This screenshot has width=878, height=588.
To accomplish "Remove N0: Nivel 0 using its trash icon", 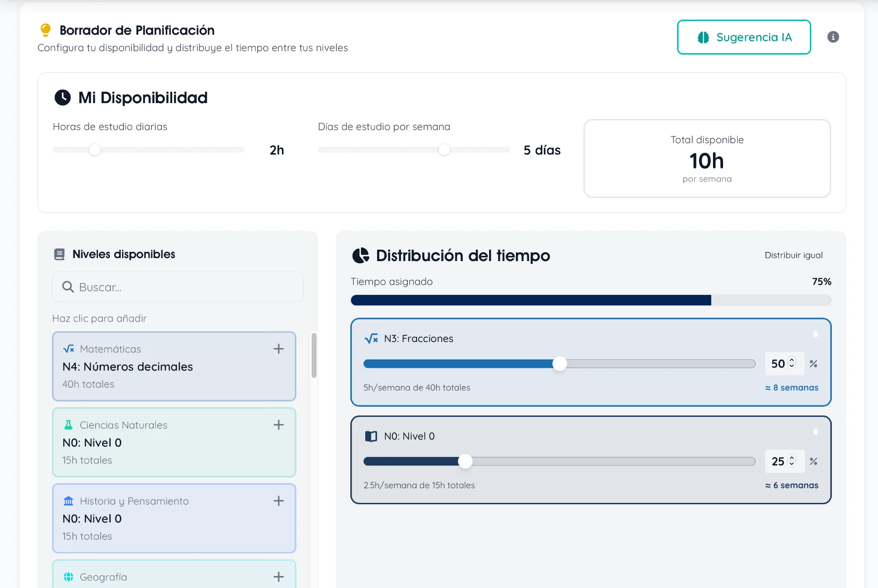I will [815, 432].
